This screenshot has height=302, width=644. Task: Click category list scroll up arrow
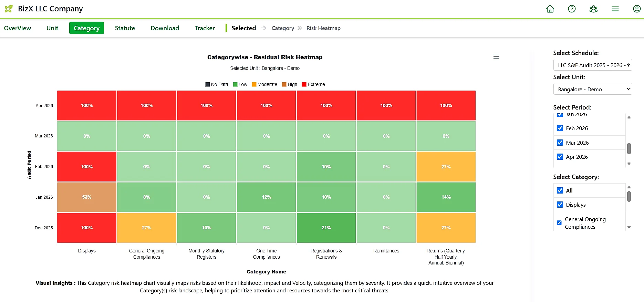pyautogui.click(x=629, y=187)
